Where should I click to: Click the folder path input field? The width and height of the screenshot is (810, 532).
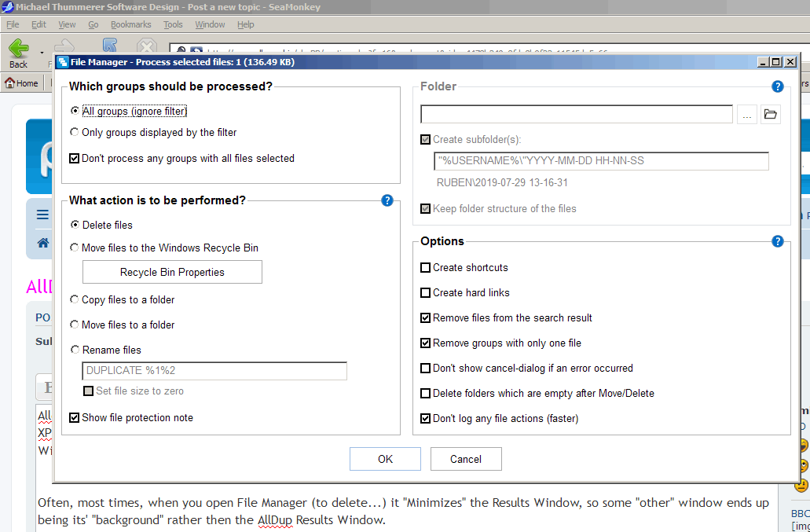[x=576, y=115]
